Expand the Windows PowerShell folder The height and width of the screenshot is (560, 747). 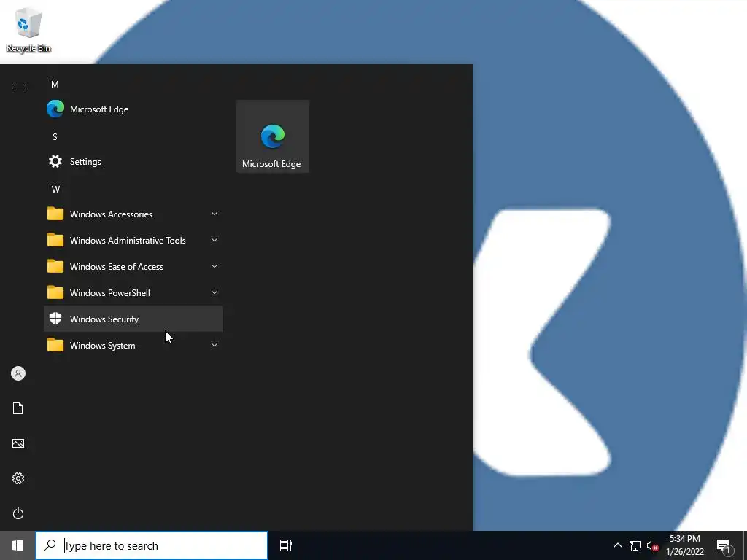(133, 292)
